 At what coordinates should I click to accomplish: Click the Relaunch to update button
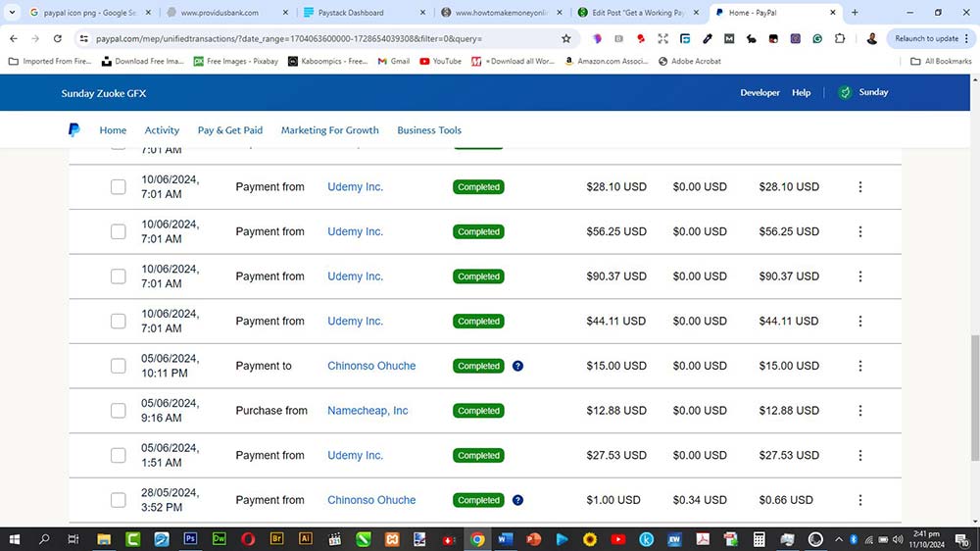point(930,39)
